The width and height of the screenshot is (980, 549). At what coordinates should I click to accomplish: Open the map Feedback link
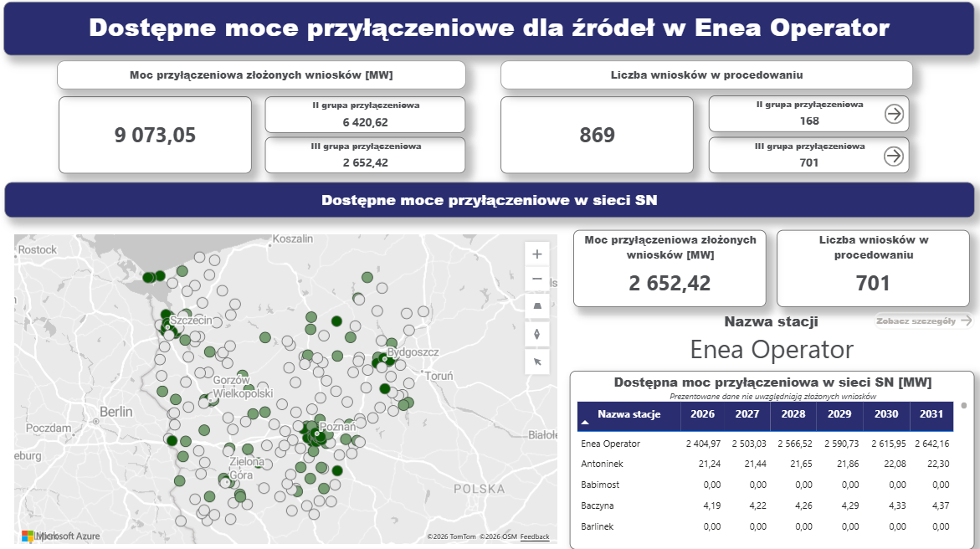coord(535,536)
